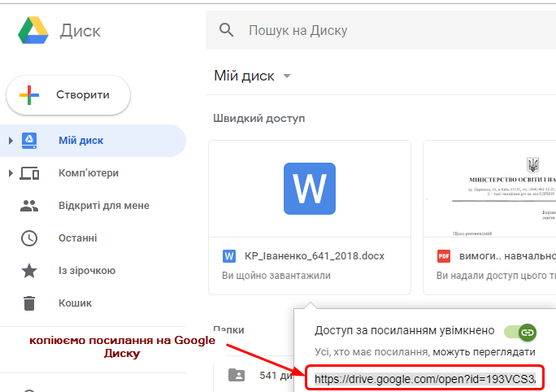Select Комп'ютери in the sidebar

pos(89,172)
